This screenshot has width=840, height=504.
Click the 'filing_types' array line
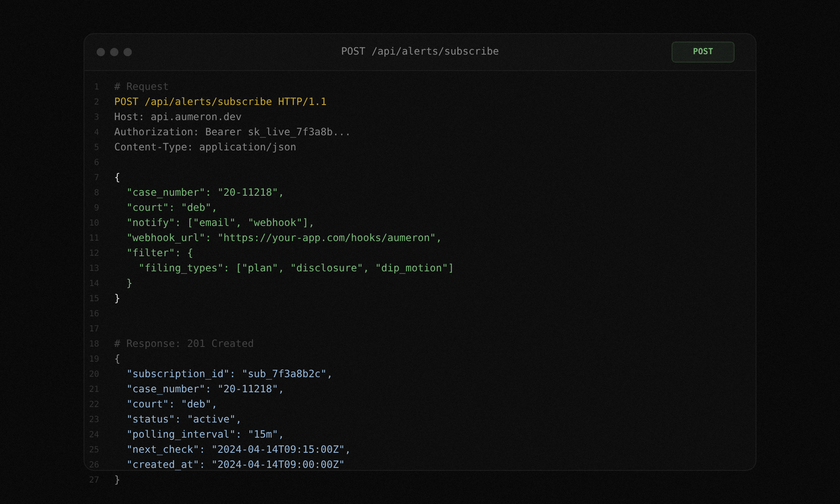(x=296, y=268)
